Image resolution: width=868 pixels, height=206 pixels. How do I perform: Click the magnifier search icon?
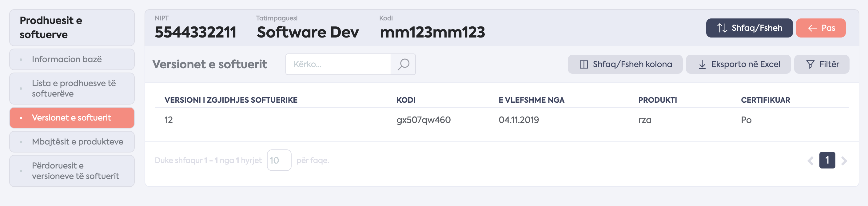pos(403,64)
